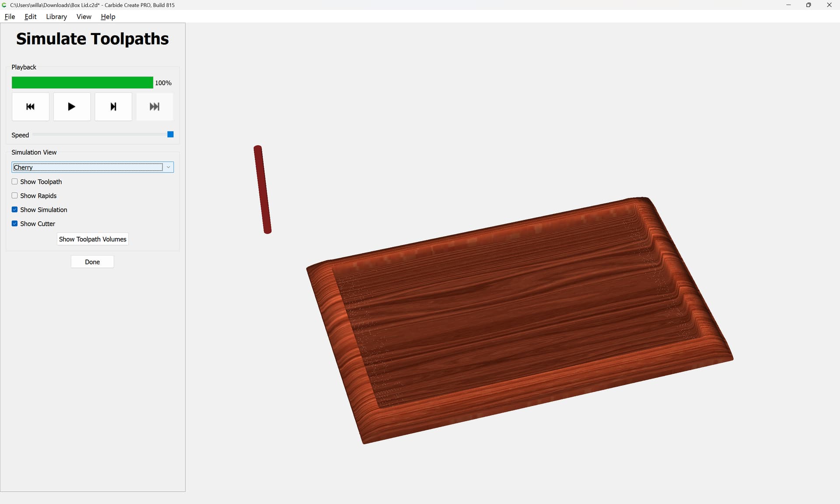
Task: Open the Cherry material dropdown
Action: click(x=92, y=167)
